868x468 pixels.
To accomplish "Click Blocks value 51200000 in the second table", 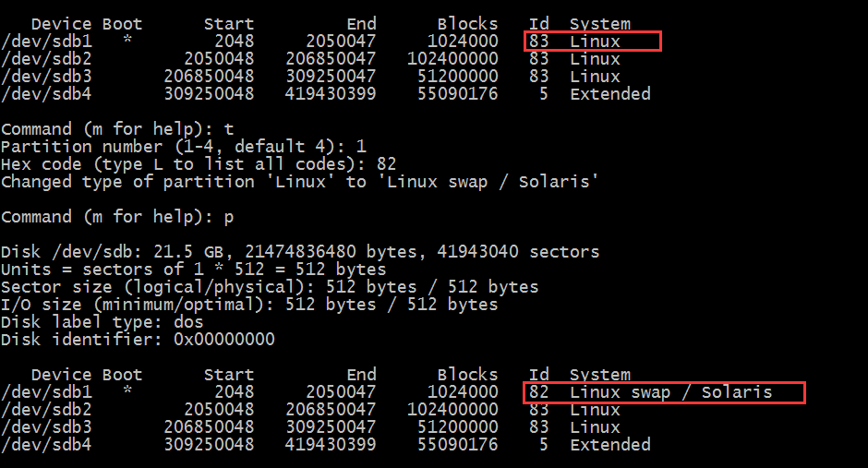I will point(458,427).
